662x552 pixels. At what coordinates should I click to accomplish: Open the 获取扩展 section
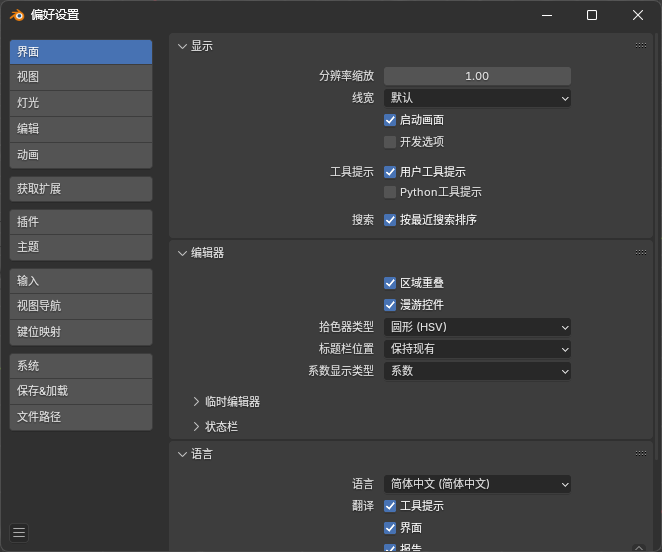click(x=80, y=189)
